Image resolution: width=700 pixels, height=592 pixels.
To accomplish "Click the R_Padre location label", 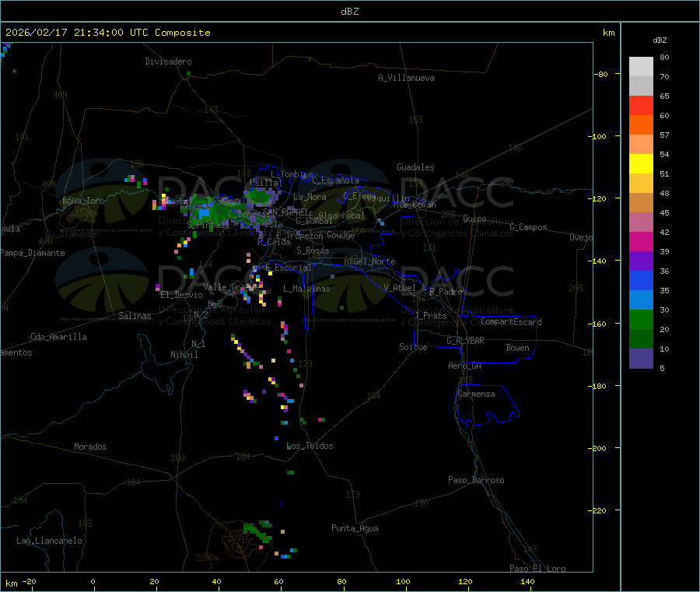I will [x=446, y=292].
